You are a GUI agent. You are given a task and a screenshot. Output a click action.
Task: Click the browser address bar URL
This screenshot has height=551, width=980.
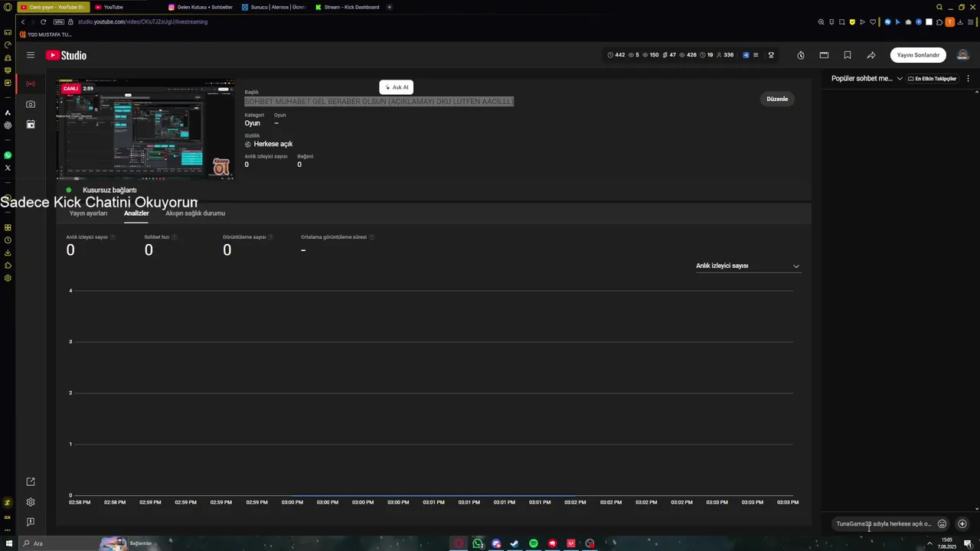(142, 22)
